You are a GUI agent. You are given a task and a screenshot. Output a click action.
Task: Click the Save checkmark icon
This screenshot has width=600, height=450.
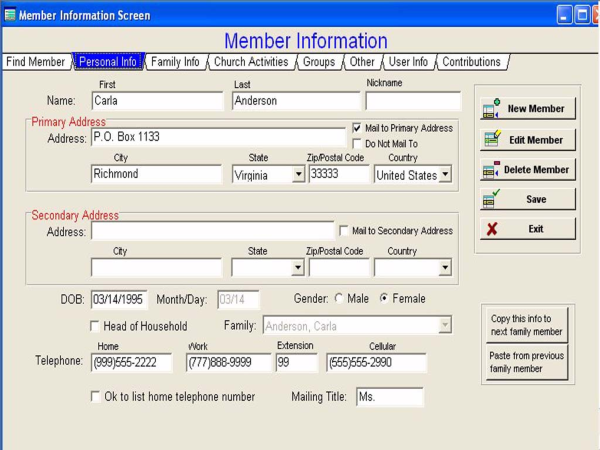(491, 199)
